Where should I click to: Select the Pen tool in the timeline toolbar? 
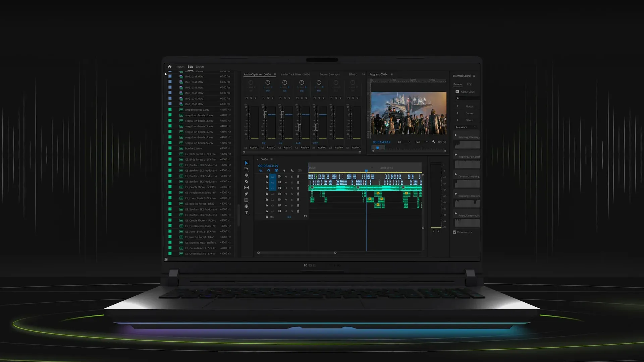pyautogui.click(x=247, y=194)
